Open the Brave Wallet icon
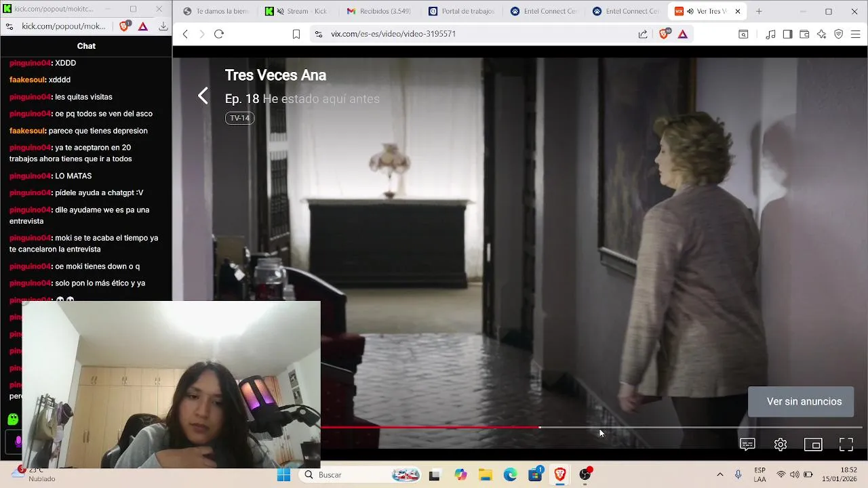Screen dimensions: 868x488 pyautogui.click(x=804, y=34)
